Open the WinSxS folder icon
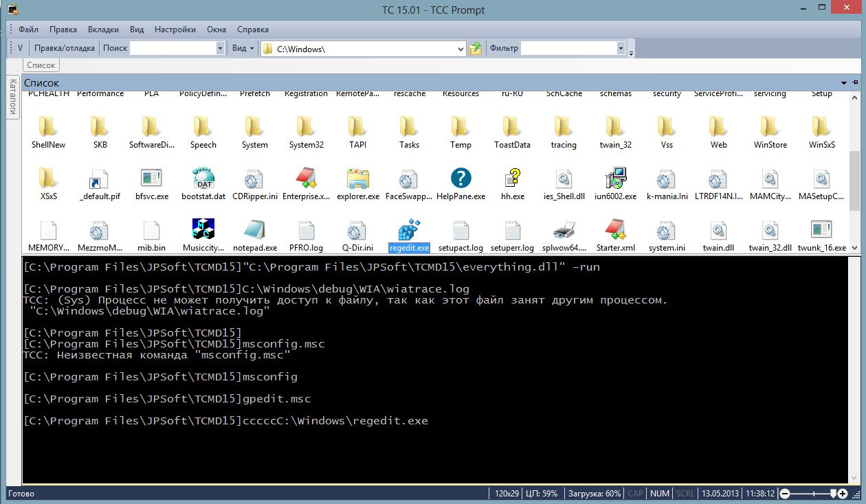 coord(821,127)
